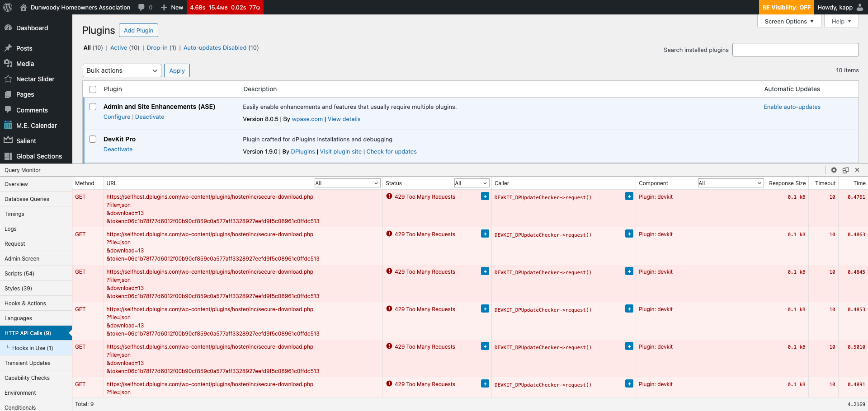
Task: Select the Admin and Site Enhancements checkbox
Action: coord(93,107)
